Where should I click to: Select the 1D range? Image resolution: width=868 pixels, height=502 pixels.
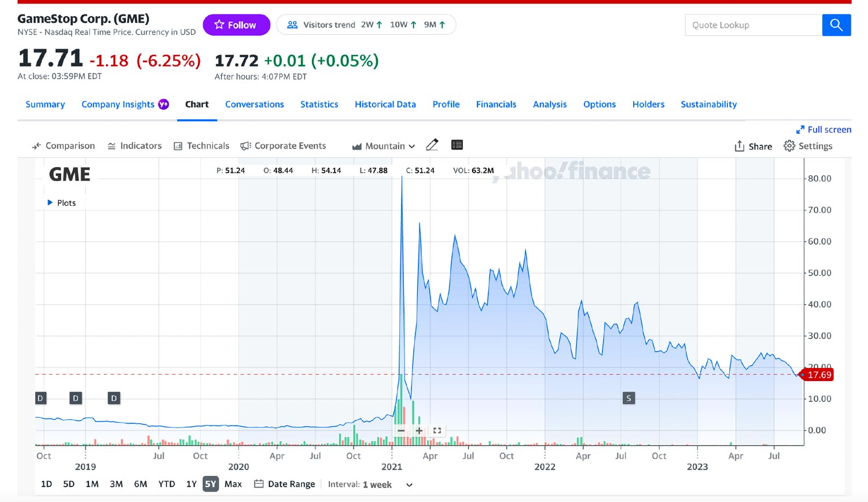(46, 484)
